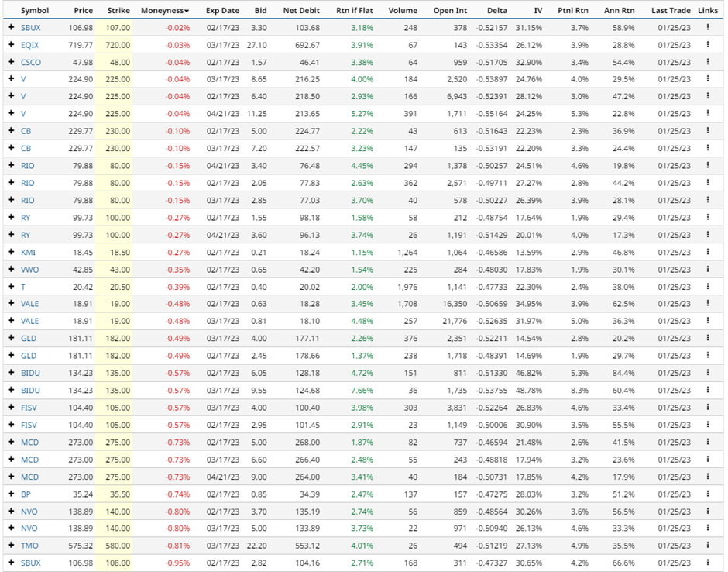Sort table by Open Int column header
Viewport: 728px width, 572px height.
(451, 10)
